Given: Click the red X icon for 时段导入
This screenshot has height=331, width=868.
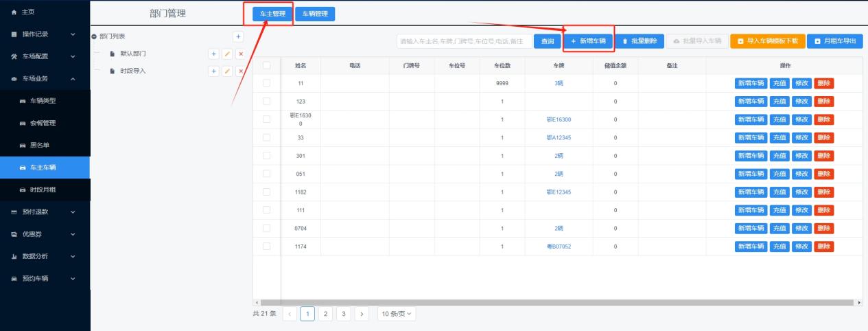Looking at the screenshot, I should 240,71.
